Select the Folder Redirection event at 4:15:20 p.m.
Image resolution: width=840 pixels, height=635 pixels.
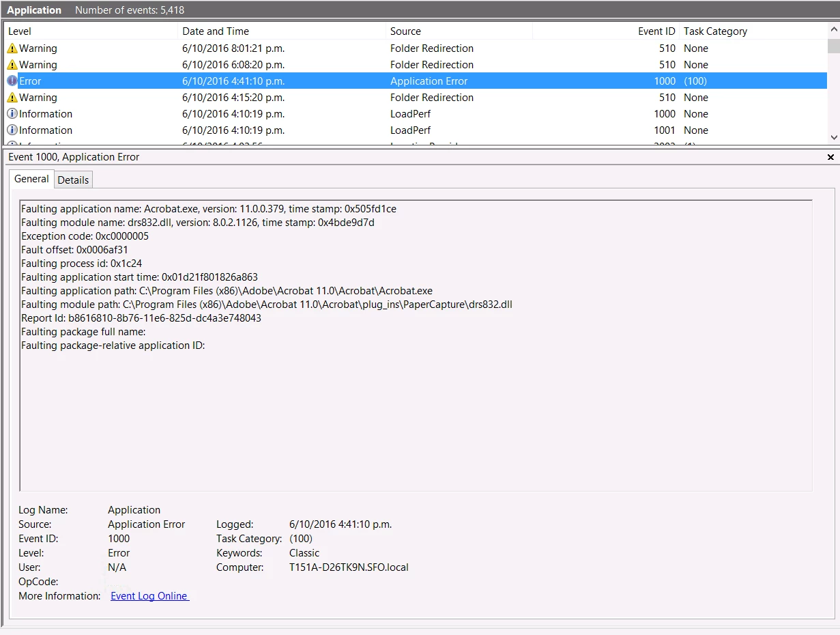point(416,98)
